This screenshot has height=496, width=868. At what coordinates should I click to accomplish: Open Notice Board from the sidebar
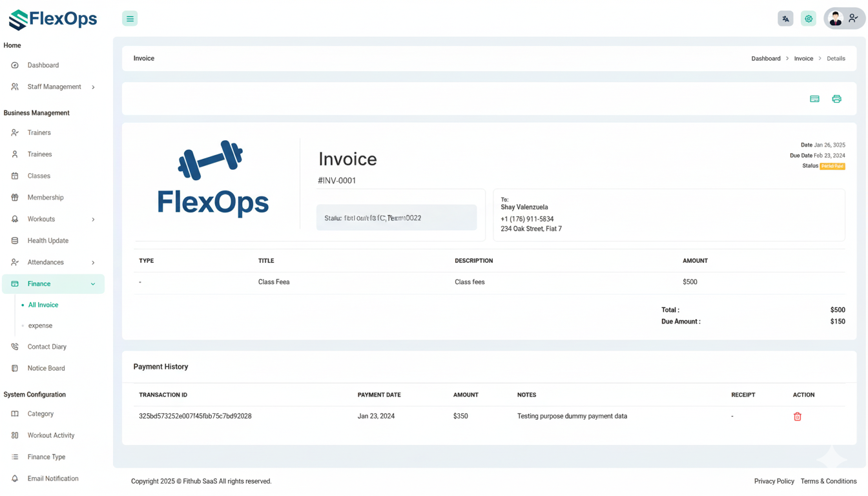(x=46, y=368)
